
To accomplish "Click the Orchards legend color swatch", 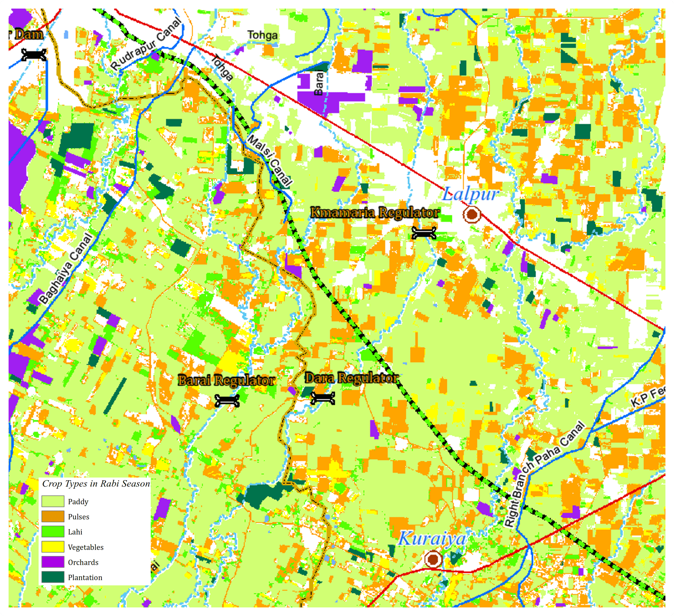I will (x=53, y=562).
